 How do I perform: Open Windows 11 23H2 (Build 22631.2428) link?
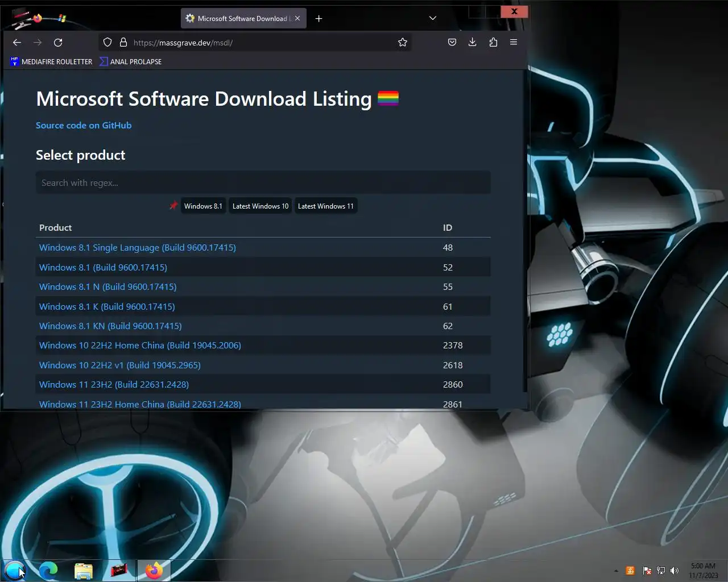(x=114, y=385)
